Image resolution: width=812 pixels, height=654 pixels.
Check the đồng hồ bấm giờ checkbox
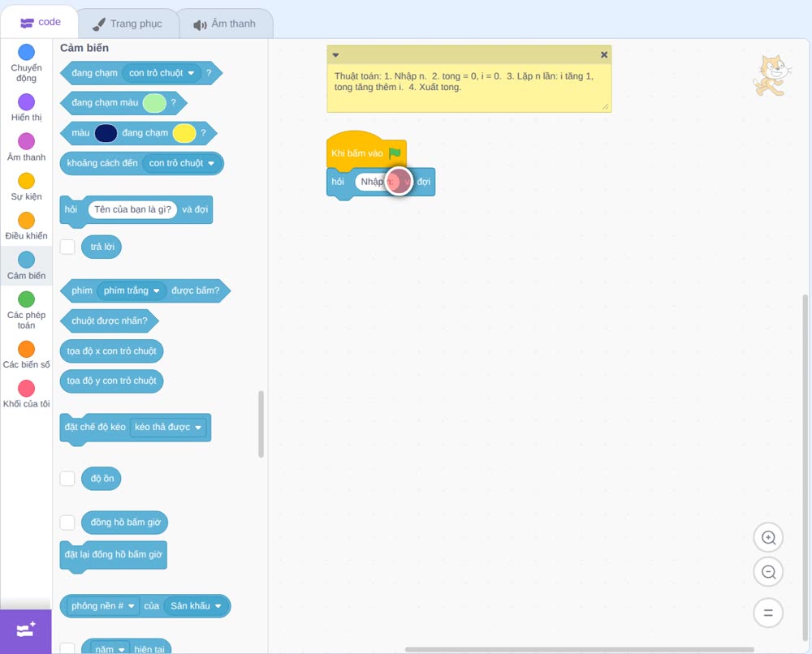pyautogui.click(x=67, y=523)
